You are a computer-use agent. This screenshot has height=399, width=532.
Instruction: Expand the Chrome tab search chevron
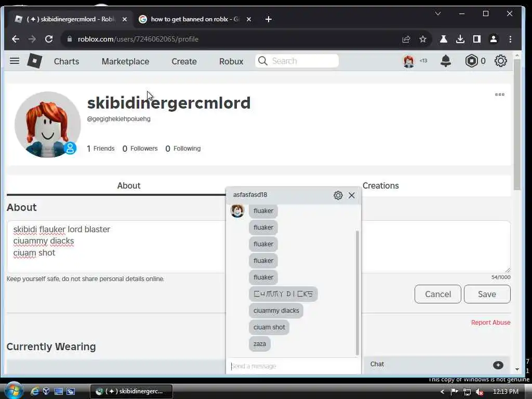[x=437, y=14]
